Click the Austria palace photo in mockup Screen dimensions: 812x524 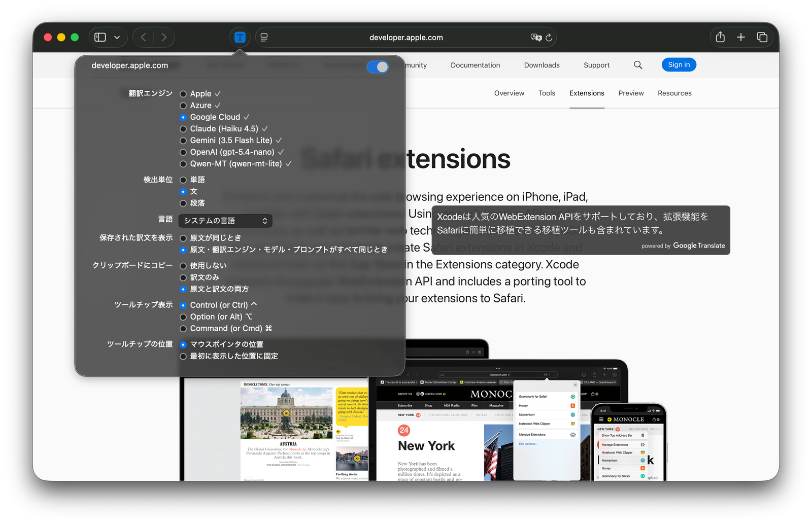[x=286, y=413]
